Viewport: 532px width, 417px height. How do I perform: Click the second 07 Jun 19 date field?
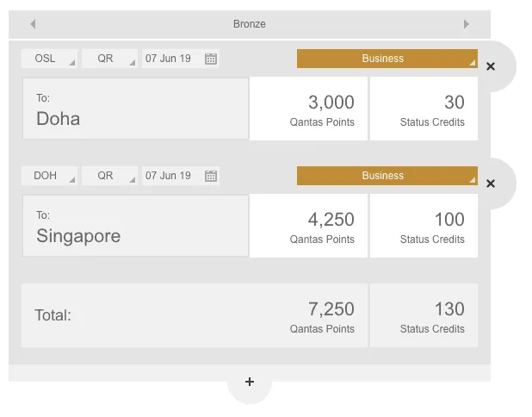[181, 176]
